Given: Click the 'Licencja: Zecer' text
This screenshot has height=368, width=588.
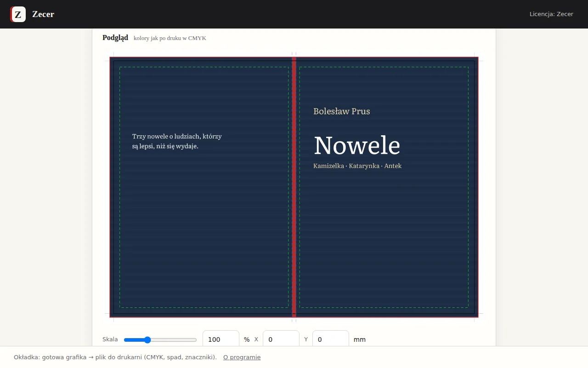Looking at the screenshot, I should tap(551, 14).
